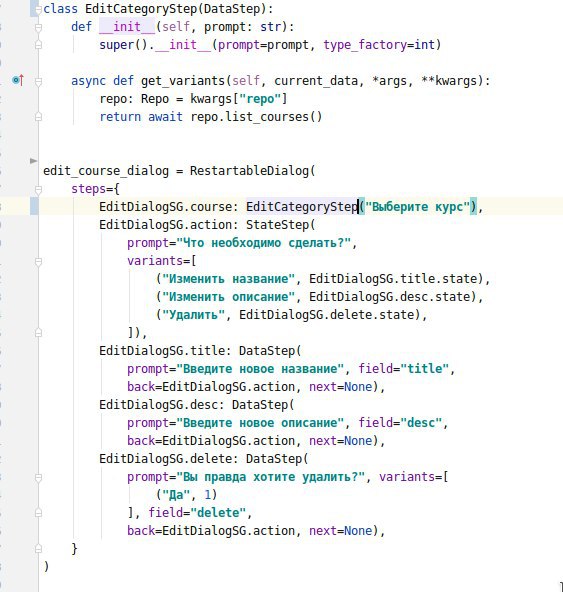Image resolution: width=563 pixels, height=592 pixels.
Task: Click EditDialogSG.delete.state reference
Action: point(327,315)
